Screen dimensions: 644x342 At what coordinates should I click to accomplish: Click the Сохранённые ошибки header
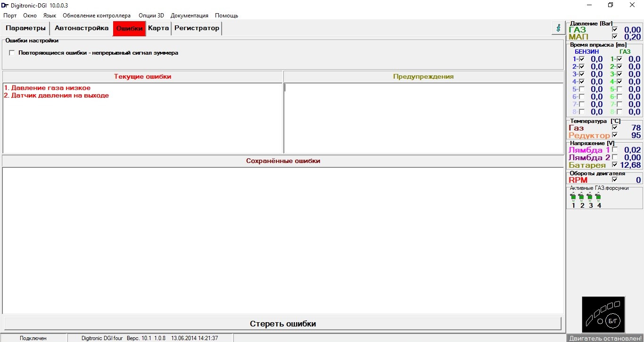click(x=283, y=161)
